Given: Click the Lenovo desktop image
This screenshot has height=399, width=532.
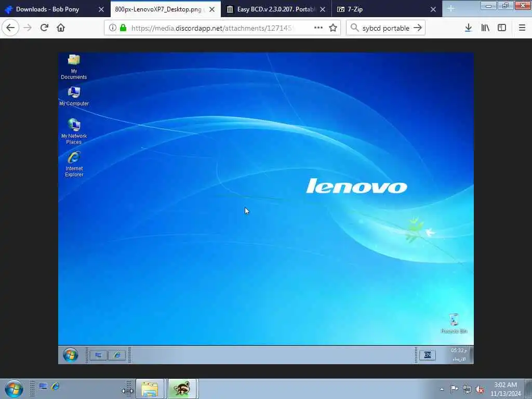Looking at the screenshot, I should coord(265,208).
